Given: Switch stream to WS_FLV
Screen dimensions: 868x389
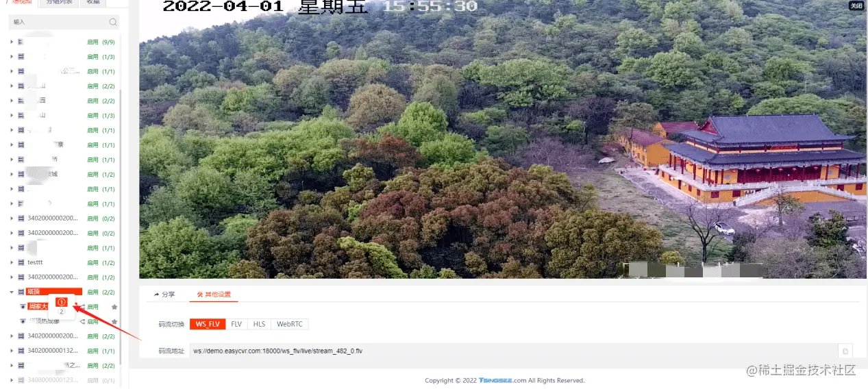Looking at the screenshot, I should coord(208,324).
